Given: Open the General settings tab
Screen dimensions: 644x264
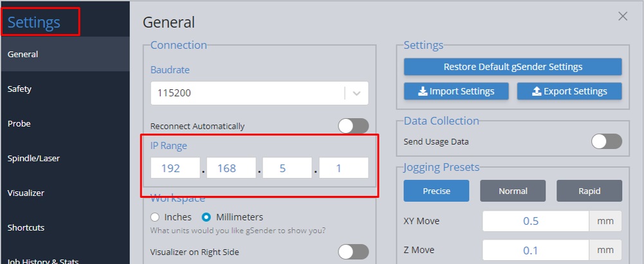Looking at the screenshot, I should click(x=64, y=54).
